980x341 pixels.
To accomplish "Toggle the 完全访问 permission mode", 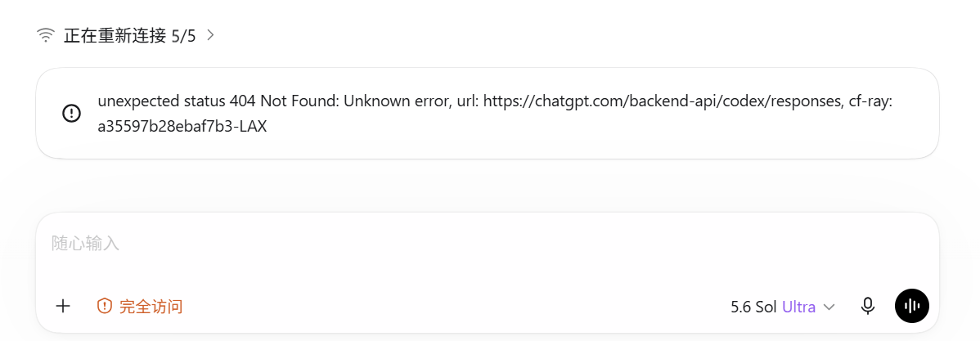I will coord(140,306).
